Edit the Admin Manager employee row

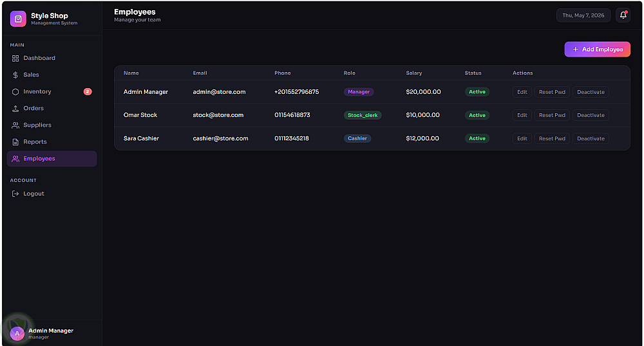click(522, 92)
